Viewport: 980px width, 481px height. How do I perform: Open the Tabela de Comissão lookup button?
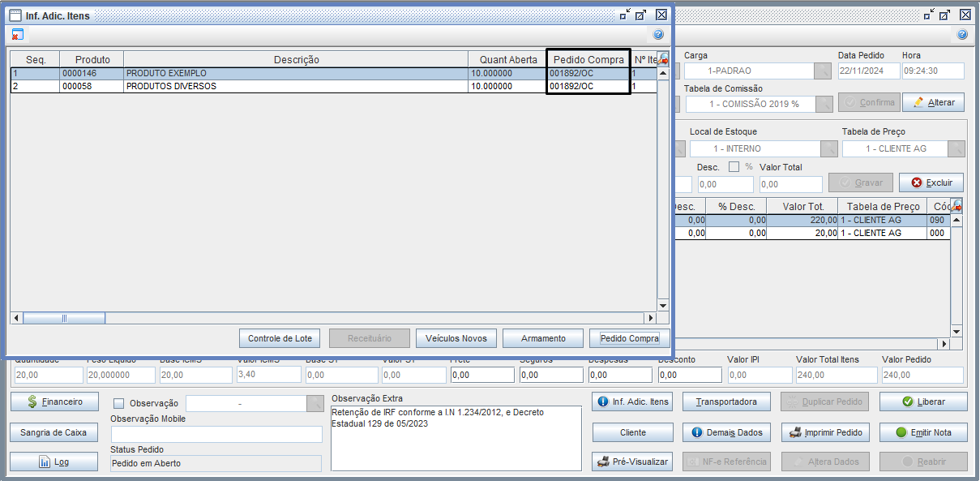coord(824,104)
